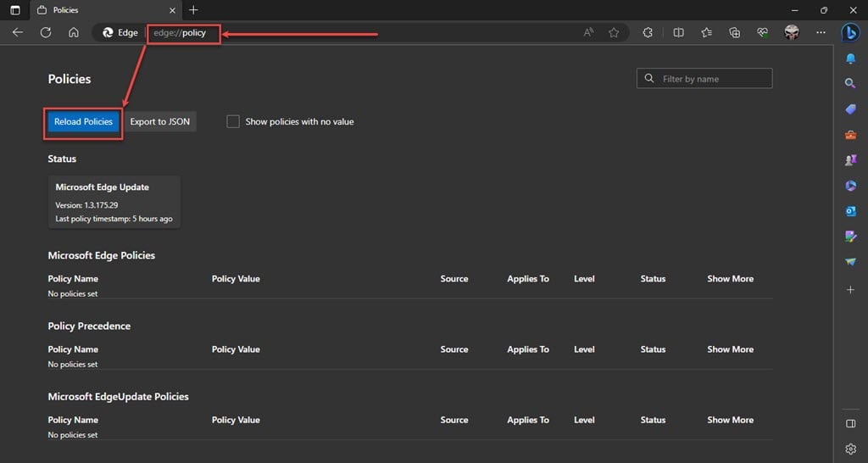The image size is (868, 463).
Task: Open the sidebar Microsoft 365 icon
Action: tap(851, 186)
